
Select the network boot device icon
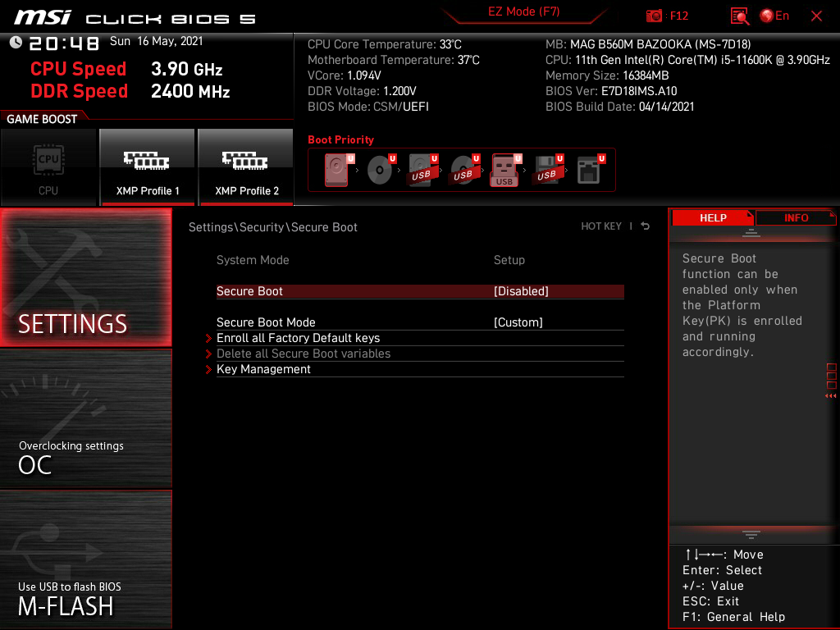click(591, 170)
